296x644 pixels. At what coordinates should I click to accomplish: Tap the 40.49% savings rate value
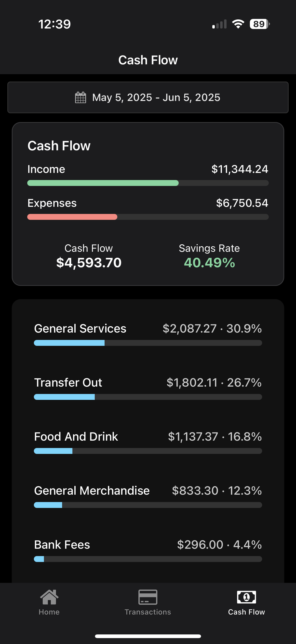pyautogui.click(x=209, y=263)
